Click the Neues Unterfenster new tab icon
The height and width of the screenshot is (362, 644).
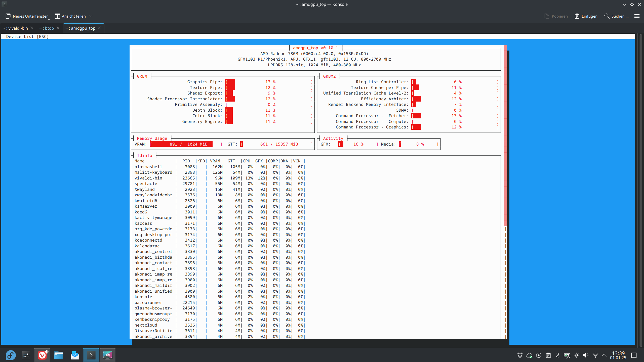point(8,16)
